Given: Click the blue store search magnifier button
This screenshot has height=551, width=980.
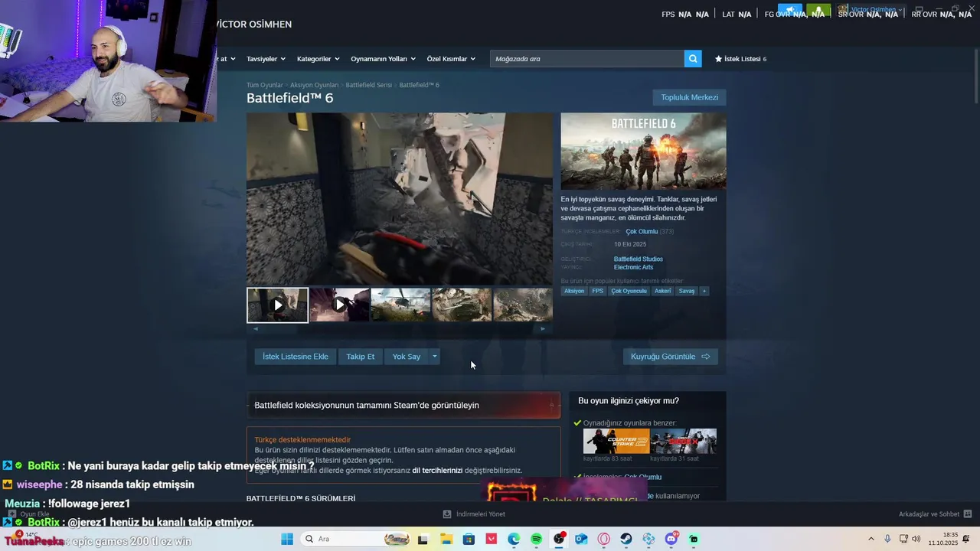Looking at the screenshot, I should (x=693, y=59).
